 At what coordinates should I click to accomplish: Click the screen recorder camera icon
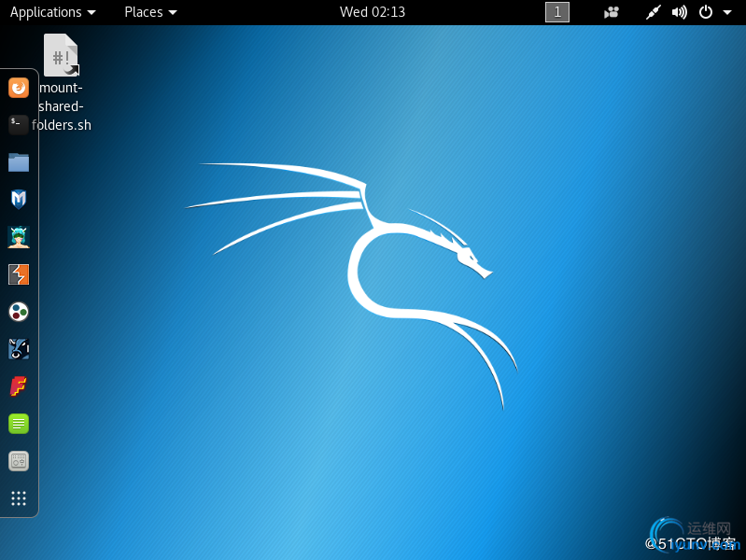click(612, 12)
